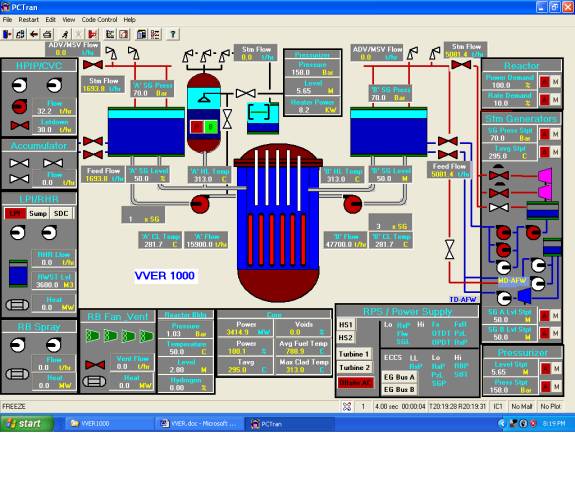Set SG Press Stpt to auto (A)
This screenshot has height=496, width=575.
[545, 134]
